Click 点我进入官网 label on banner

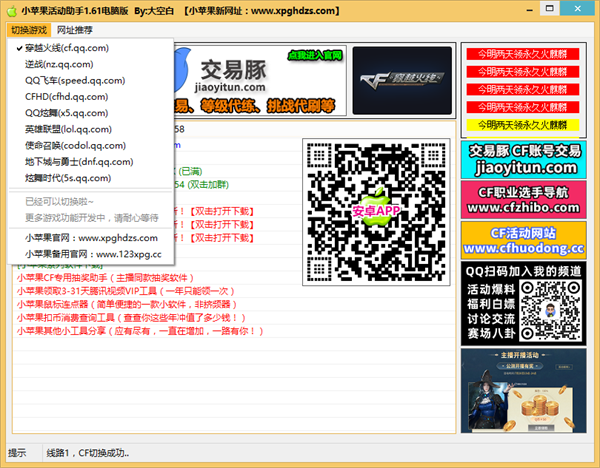(315, 56)
